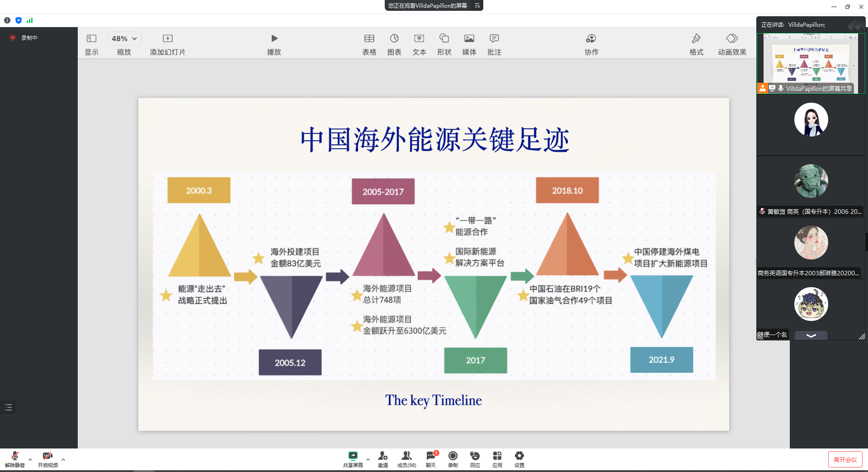Toggle the side list panel icon
The width and height of the screenshot is (868, 472).
click(x=8, y=407)
